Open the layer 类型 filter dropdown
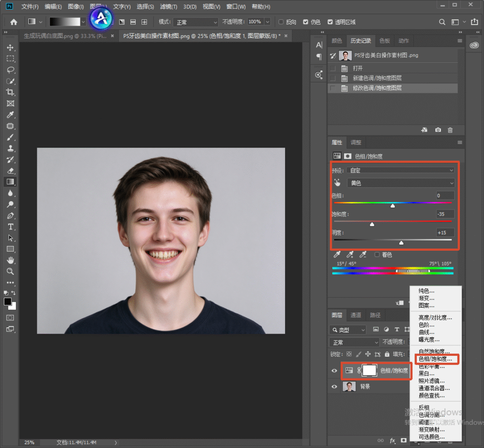 coord(347,330)
